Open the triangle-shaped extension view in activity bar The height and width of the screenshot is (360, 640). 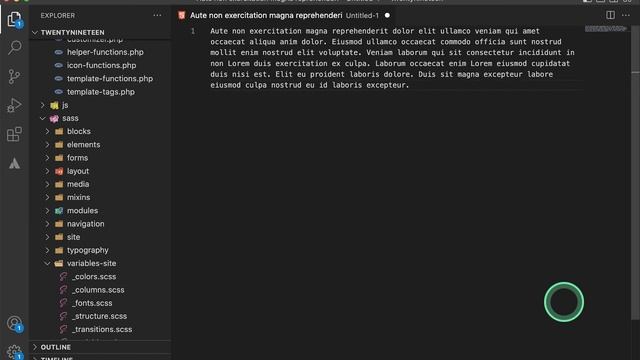pos(14,164)
